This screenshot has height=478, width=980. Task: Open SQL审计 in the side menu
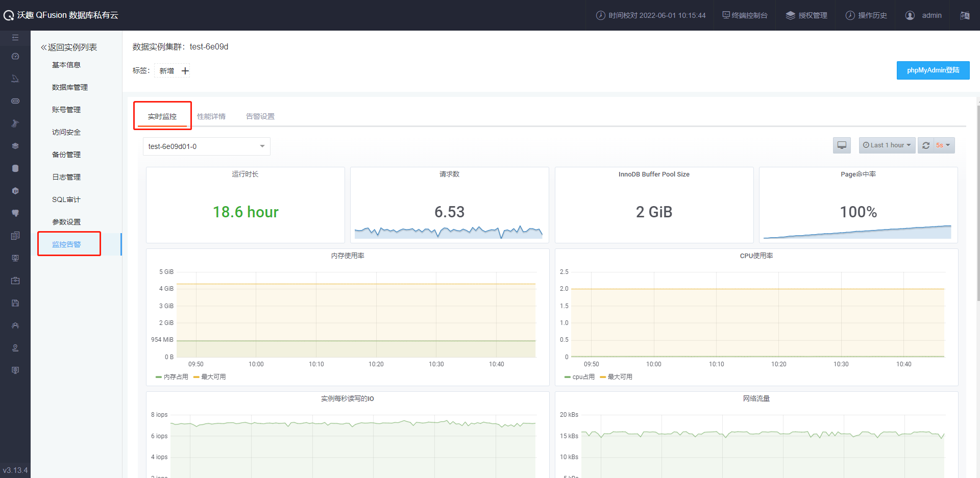click(66, 199)
